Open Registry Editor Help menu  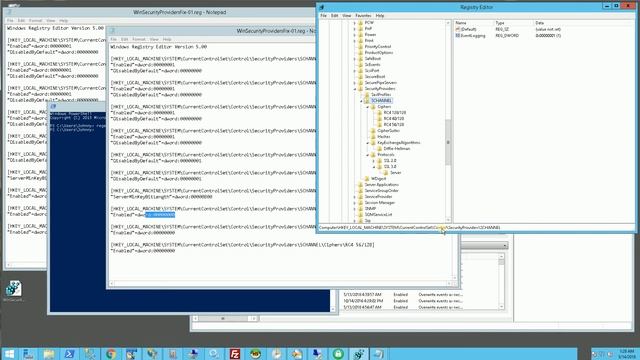380,16
